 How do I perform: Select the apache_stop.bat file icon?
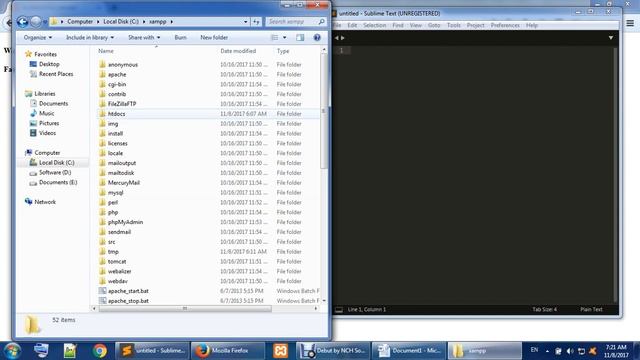point(102,301)
